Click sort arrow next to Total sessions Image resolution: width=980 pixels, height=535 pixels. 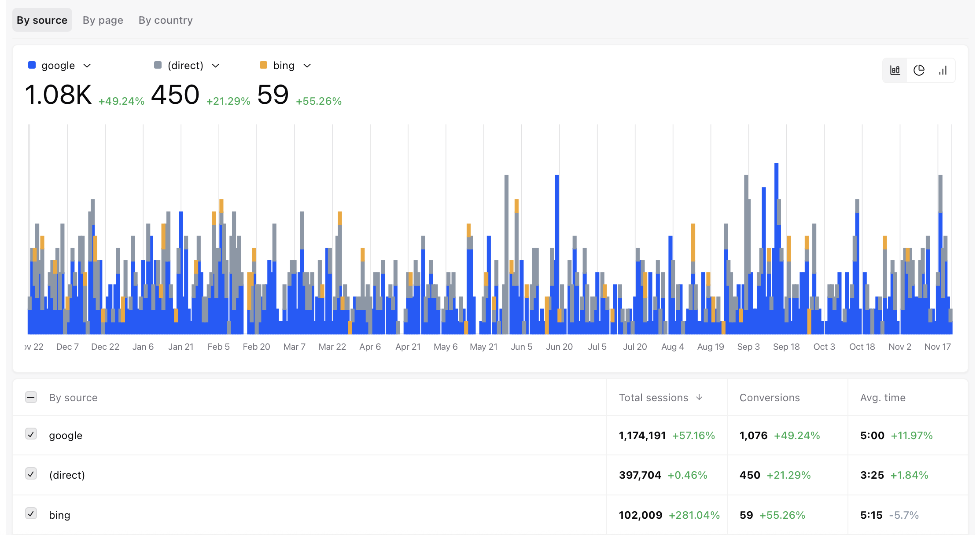coord(699,397)
